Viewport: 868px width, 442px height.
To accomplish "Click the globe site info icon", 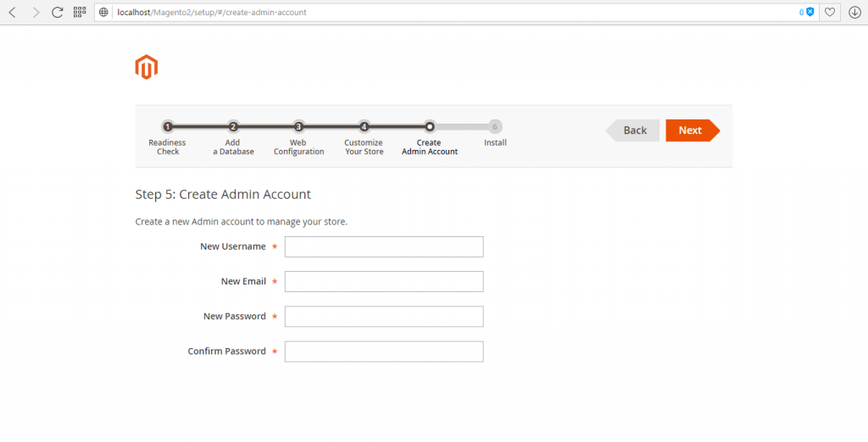I will 103,12.
